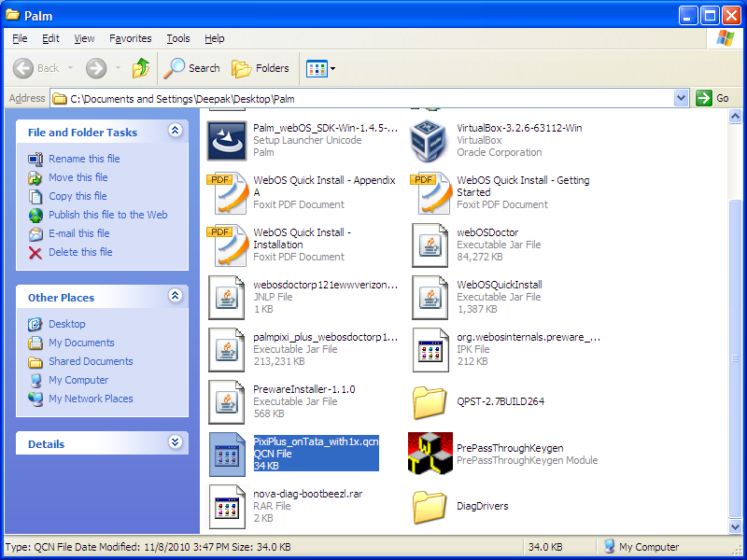Select the nova-diag-bootbeezl.rar file icon

point(227,507)
